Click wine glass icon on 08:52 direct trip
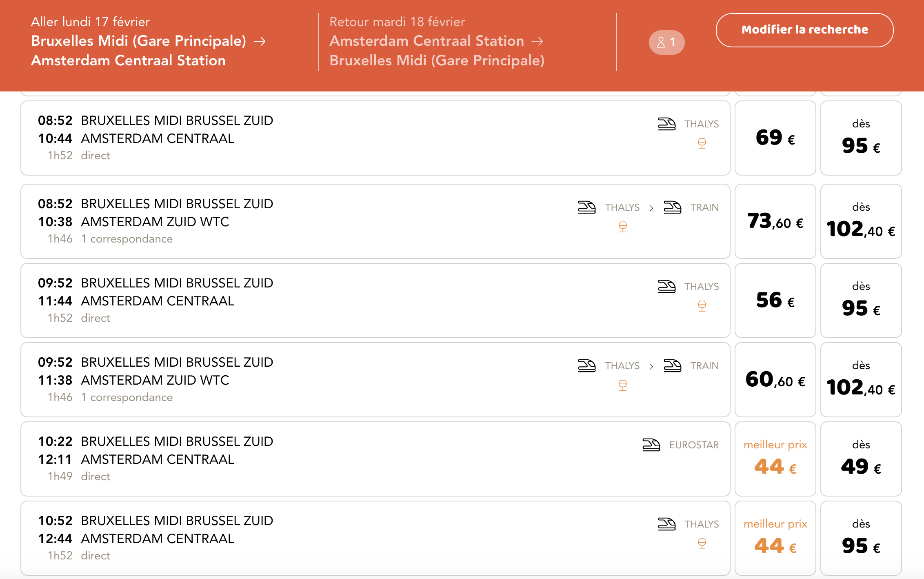Image resolution: width=924 pixels, height=579 pixels. click(x=702, y=143)
